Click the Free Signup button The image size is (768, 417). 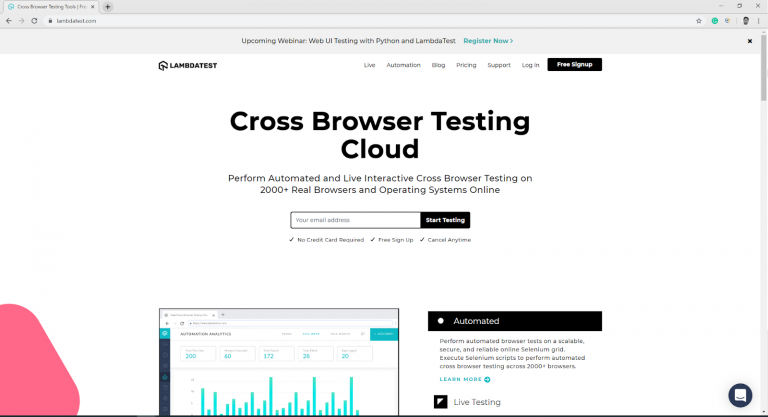click(x=574, y=65)
